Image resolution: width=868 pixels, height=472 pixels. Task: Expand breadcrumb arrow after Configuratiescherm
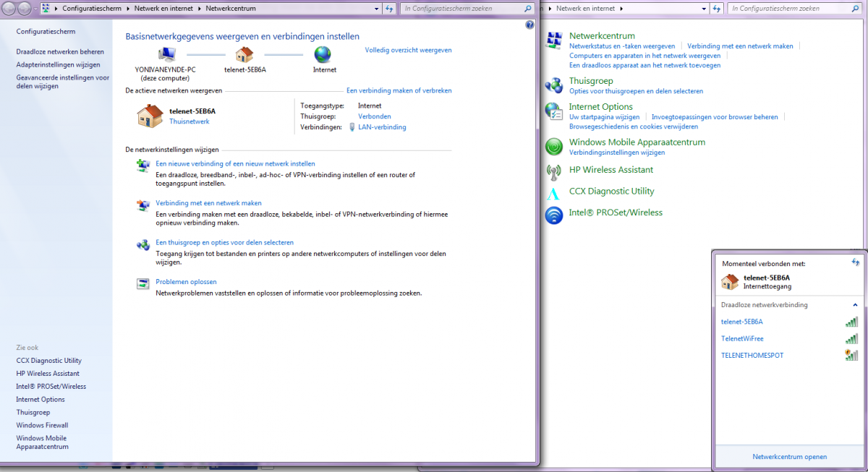(x=128, y=9)
